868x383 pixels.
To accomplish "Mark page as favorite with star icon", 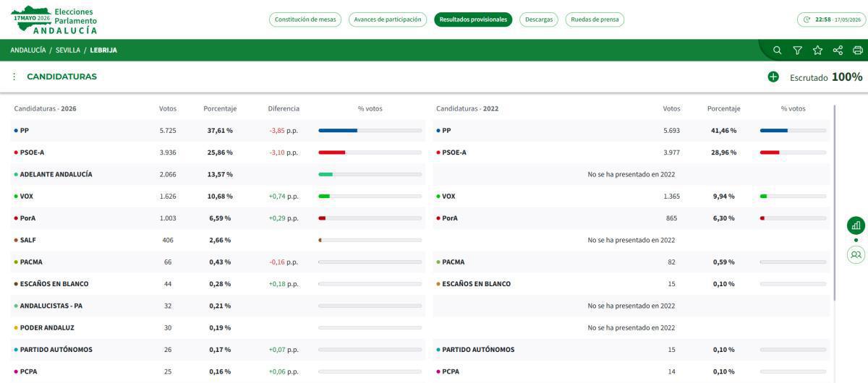I will [x=817, y=50].
